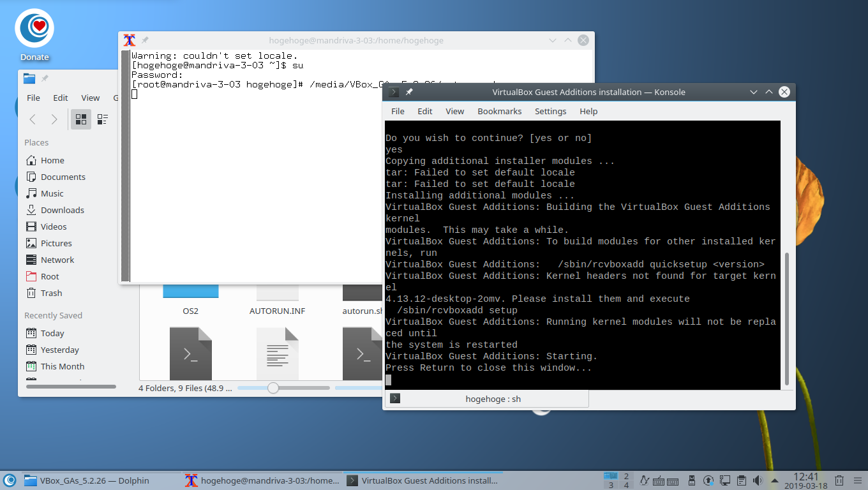The width and height of the screenshot is (868, 490).
Task: Switch Dolphin to Compact view mode
Action: tap(102, 119)
